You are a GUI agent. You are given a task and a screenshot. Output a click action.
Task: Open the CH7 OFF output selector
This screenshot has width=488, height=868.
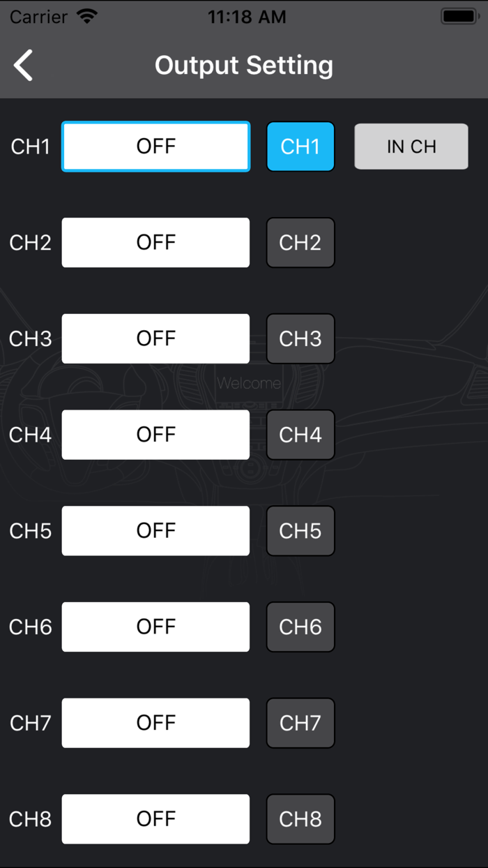[x=155, y=723]
